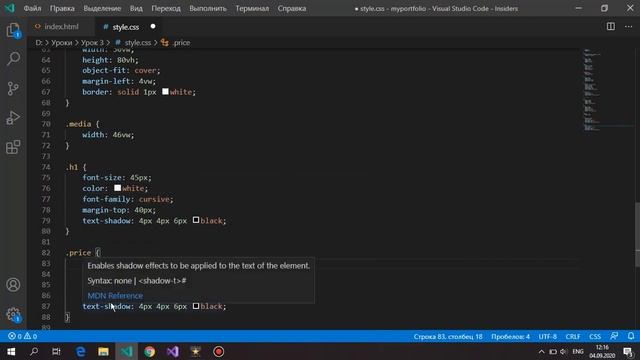The height and width of the screenshot is (360, 640).
Task: Open Action Center notifications
Action: pyautogui.click(x=629, y=351)
